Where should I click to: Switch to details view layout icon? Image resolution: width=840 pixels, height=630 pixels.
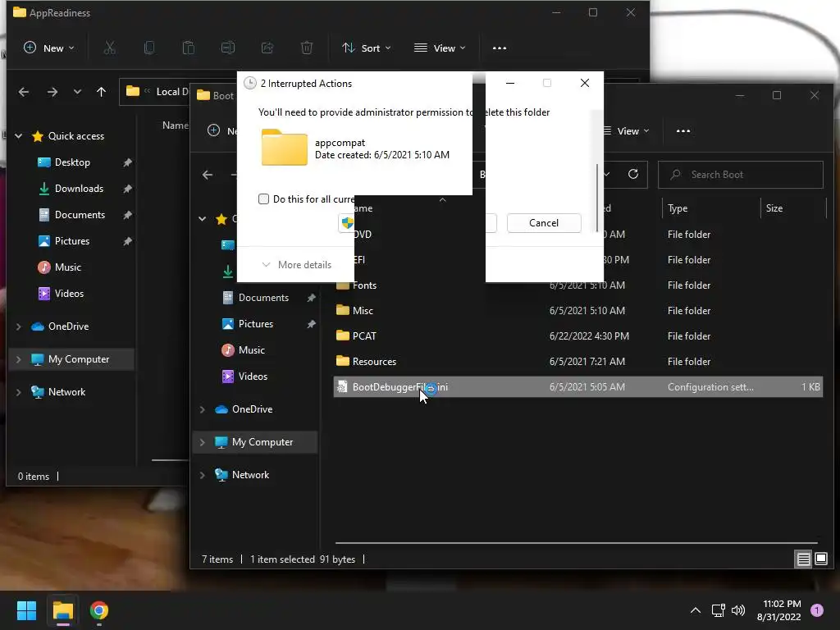(804, 559)
